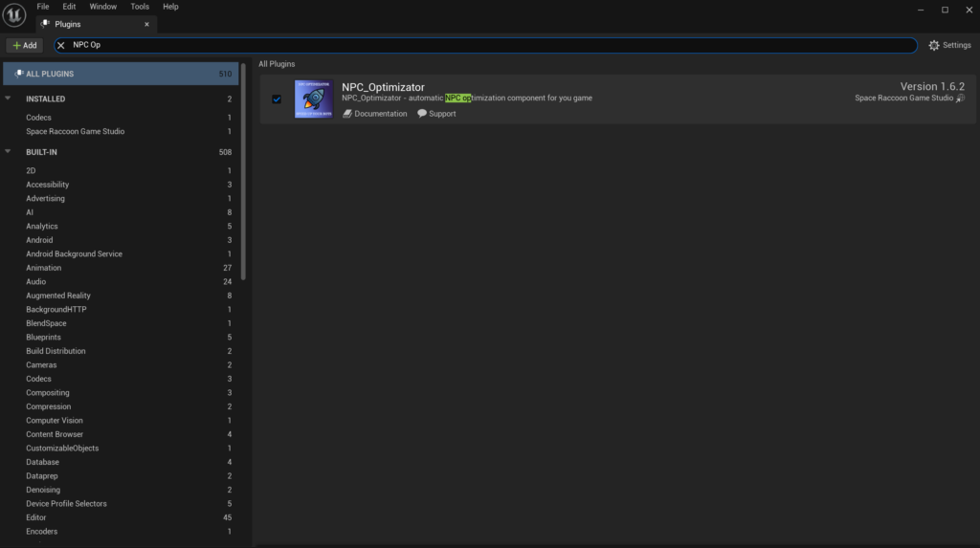Select the Content Browser category

(x=121, y=434)
